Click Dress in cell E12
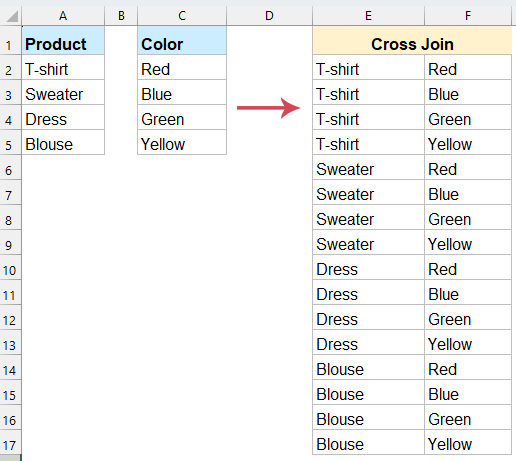The width and height of the screenshot is (516, 461). (x=368, y=317)
